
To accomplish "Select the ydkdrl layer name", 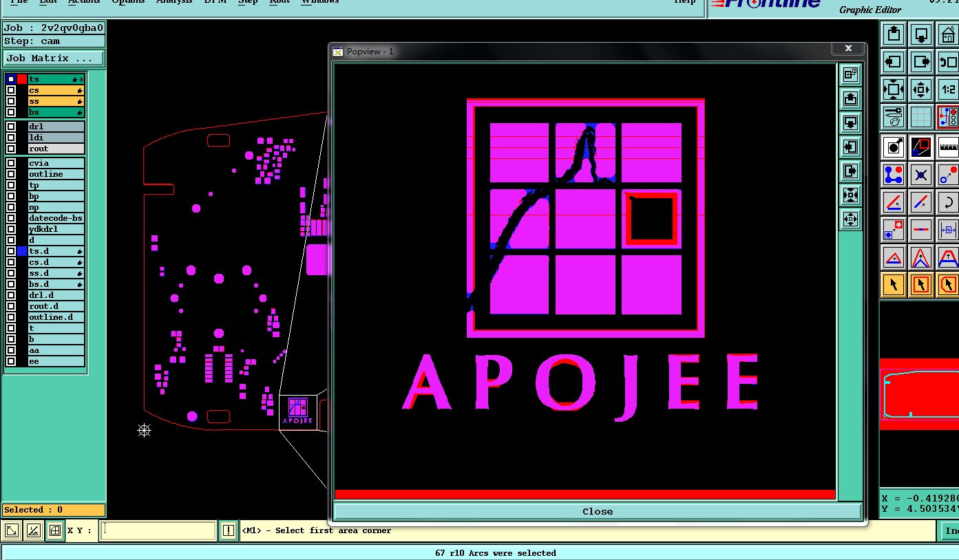I will pos(56,229).
